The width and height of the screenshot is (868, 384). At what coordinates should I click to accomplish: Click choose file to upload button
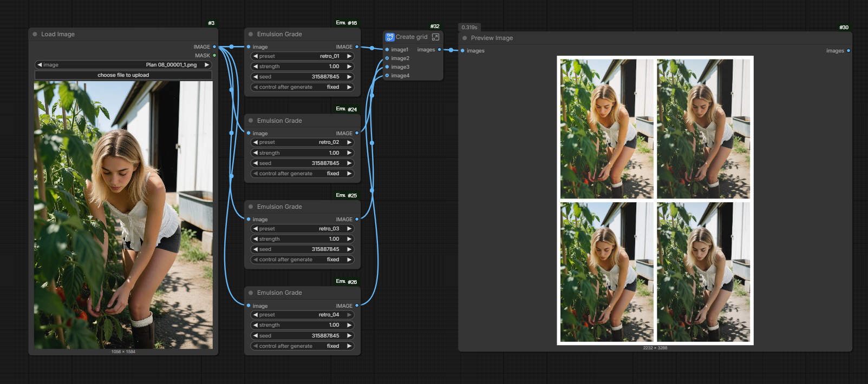point(123,75)
